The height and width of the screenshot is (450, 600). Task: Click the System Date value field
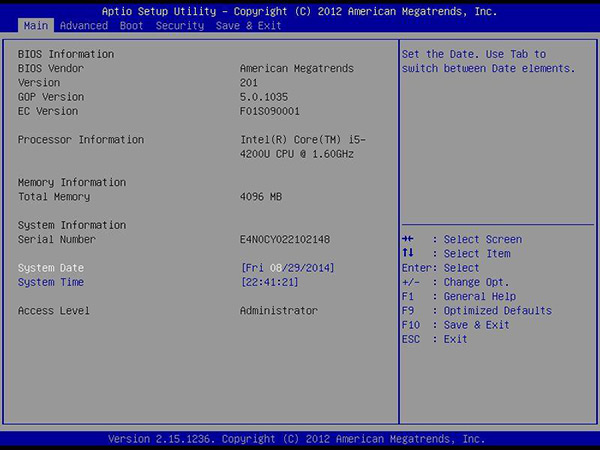[x=287, y=268]
